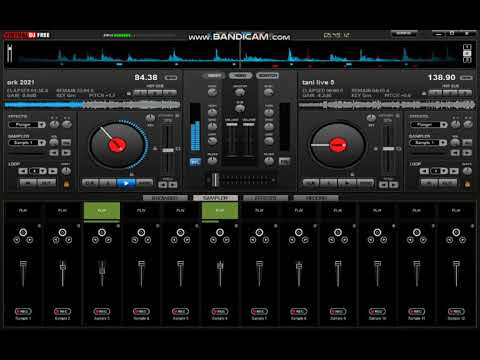Viewport: 480px width, 360px height.
Task: Halve the loop with left deck loop back arrow
Action: tap(23, 171)
